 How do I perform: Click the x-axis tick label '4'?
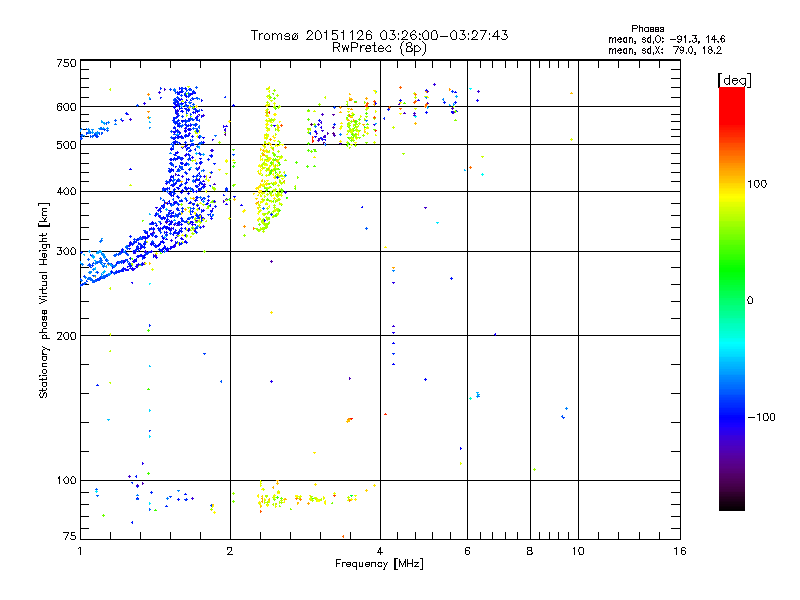[380, 551]
